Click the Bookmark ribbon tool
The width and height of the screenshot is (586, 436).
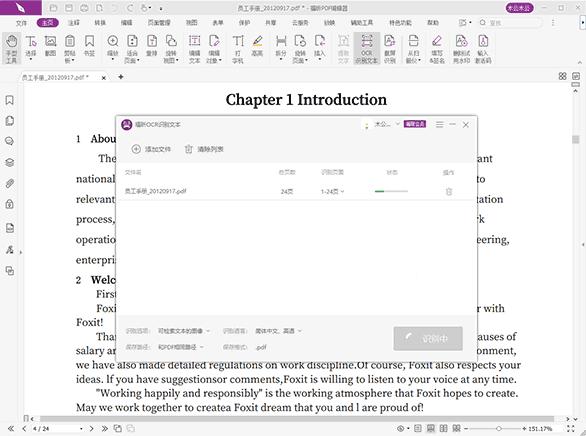89,46
